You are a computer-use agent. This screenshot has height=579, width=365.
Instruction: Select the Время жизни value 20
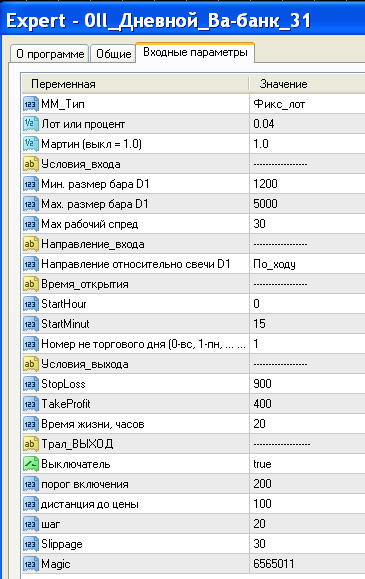tap(259, 424)
